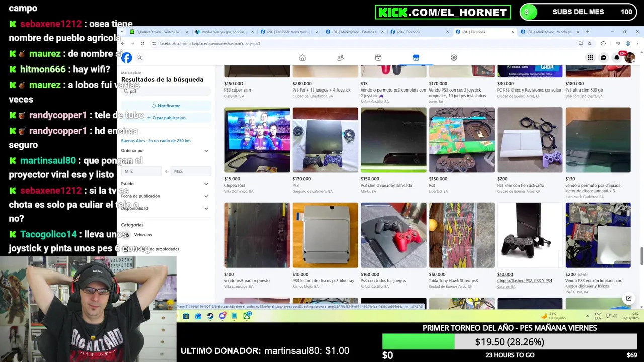
Task: Open the Microsoft Store icon in the taskbar
Action: click(x=186, y=316)
